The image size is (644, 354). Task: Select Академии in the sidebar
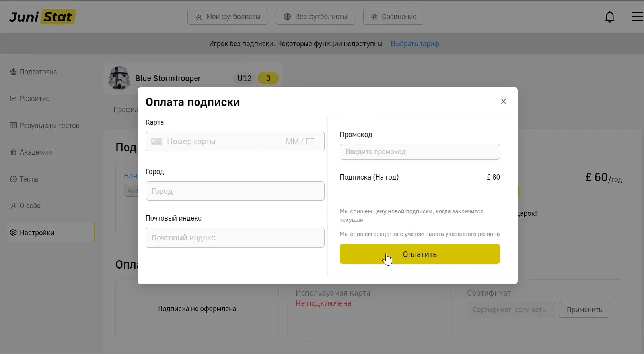coord(36,152)
